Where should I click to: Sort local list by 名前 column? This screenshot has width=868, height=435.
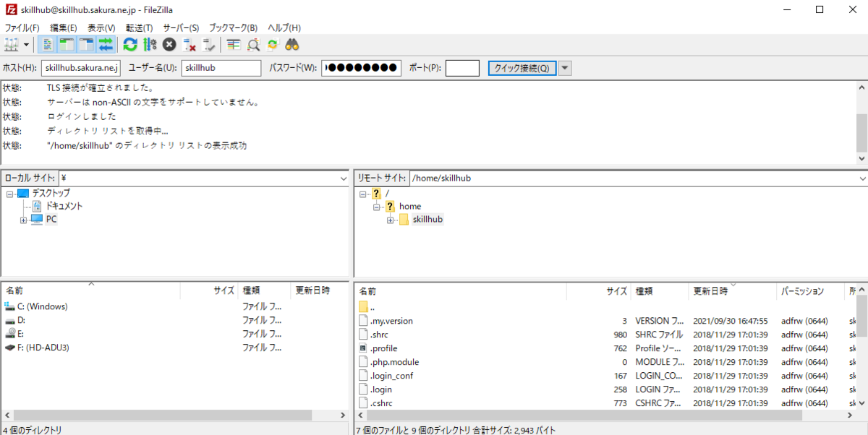[x=90, y=290]
